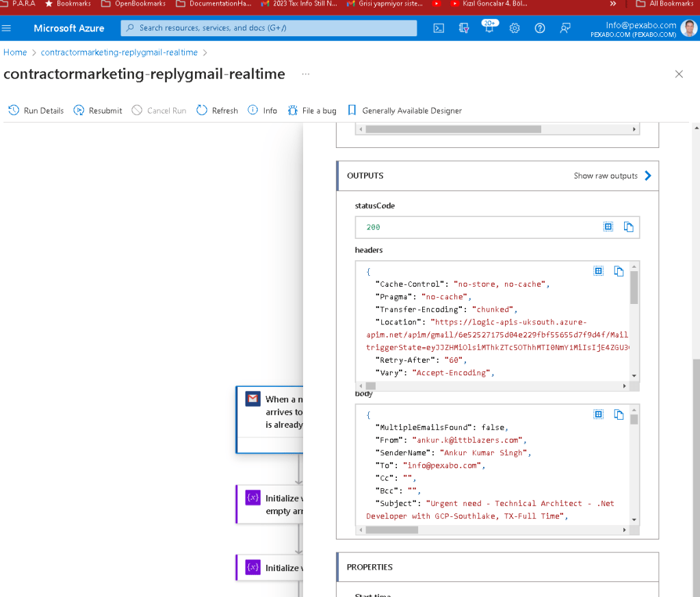Click the inputs horizontal scrollbar thumb above OUTPUTS
The width and height of the screenshot is (700, 597).
pyautogui.click(x=453, y=129)
